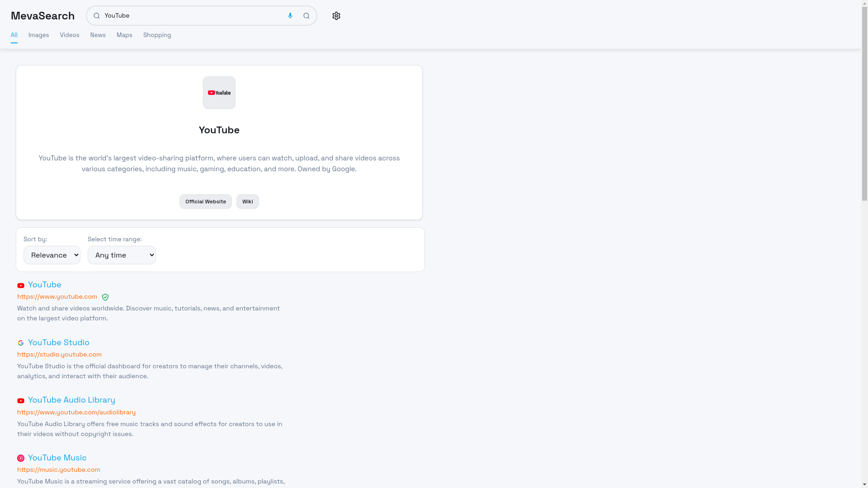Switch to the Shopping tab
This screenshot has width=868, height=488.
[157, 35]
